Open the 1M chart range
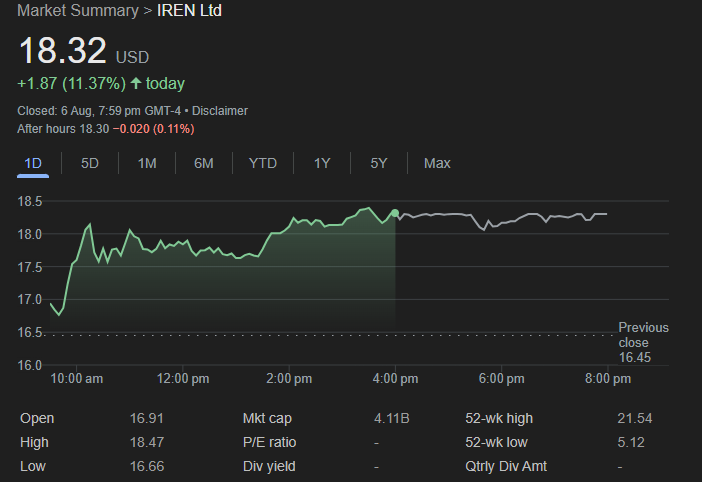Image resolution: width=702 pixels, height=482 pixels. [147, 163]
